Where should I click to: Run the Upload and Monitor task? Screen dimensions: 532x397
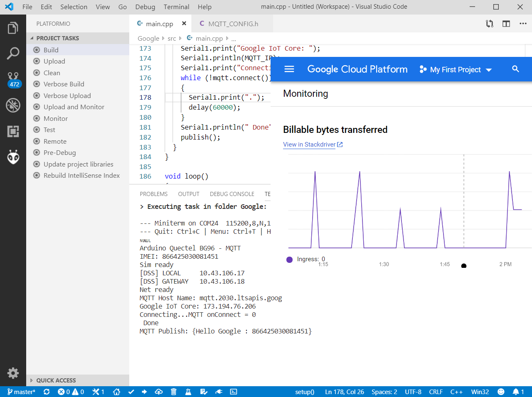(x=78, y=107)
